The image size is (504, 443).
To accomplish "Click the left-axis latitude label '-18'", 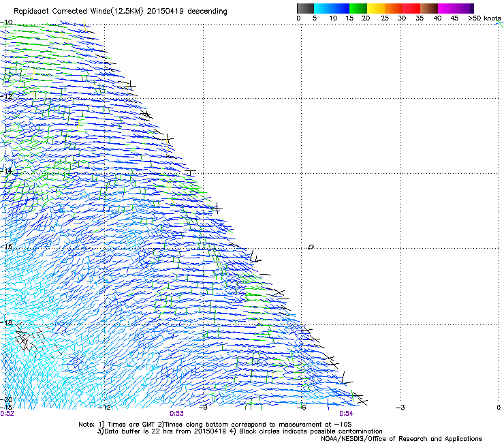I will click(x=6, y=322).
